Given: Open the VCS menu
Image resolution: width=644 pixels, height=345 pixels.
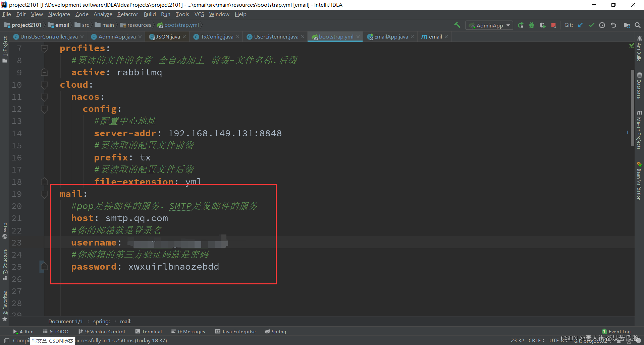Looking at the screenshot, I should pos(199,14).
